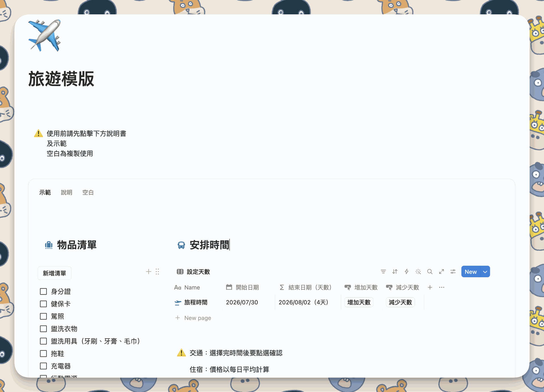Screen dimensions: 544x392
Task: Check the 盥洗用具 checkbox
Action: pyautogui.click(x=43, y=341)
